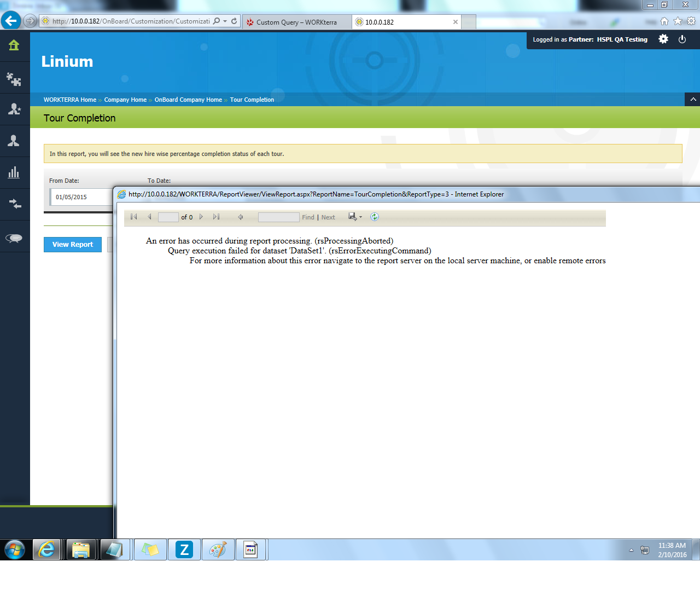The width and height of the screenshot is (700, 602).
Task: Open the bar chart reports icon
Action: pyautogui.click(x=14, y=173)
